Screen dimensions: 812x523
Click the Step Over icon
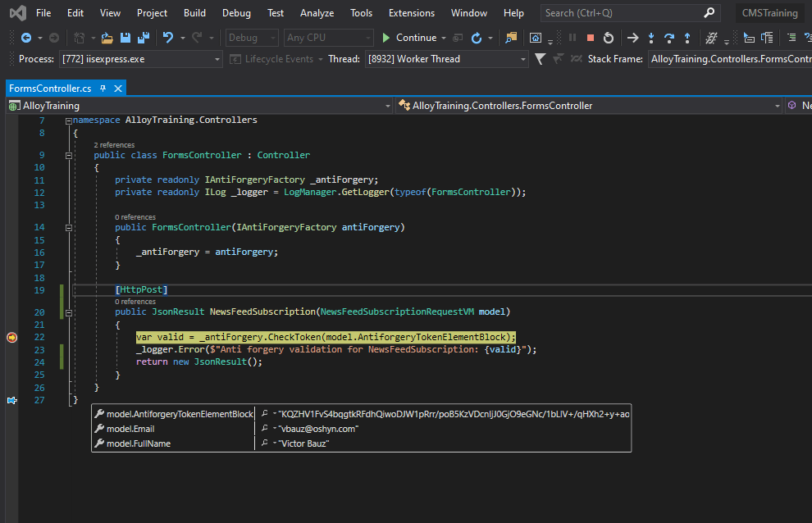tap(669, 38)
